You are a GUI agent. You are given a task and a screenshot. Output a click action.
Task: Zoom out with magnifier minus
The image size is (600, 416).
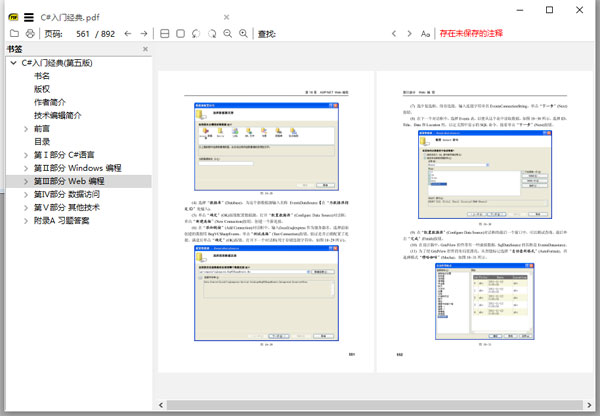(x=228, y=34)
